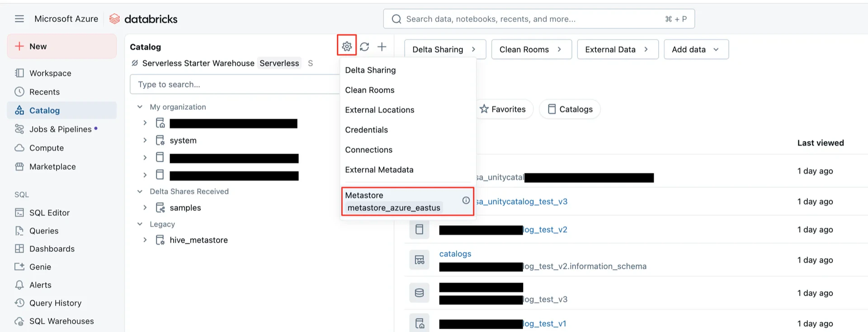Viewport: 868px width, 332px height.
Task: Open the metastore_azure_eastus Metastore entry
Action: 407,201
